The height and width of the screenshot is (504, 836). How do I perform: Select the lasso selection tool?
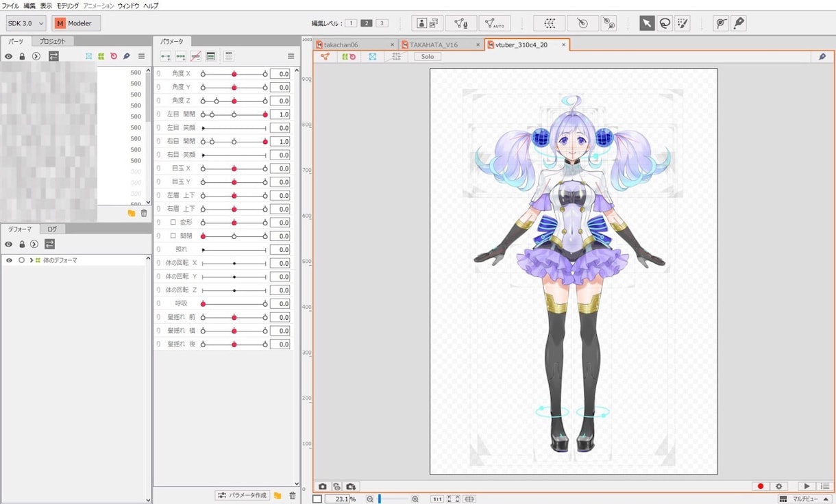664,23
